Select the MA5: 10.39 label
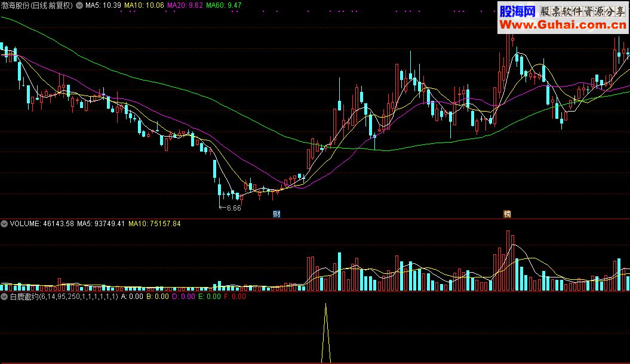Viewport: 630px width, 364px height. pyautogui.click(x=103, y=5)
